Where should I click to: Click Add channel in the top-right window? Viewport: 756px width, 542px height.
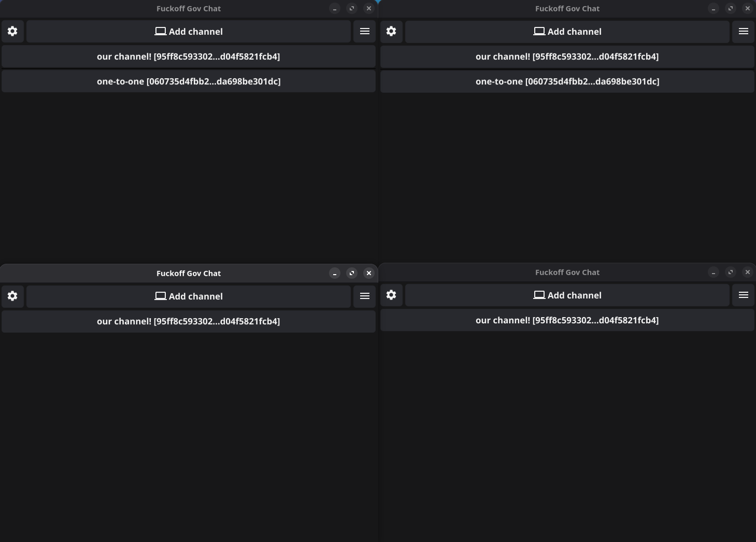coord(567,32)
